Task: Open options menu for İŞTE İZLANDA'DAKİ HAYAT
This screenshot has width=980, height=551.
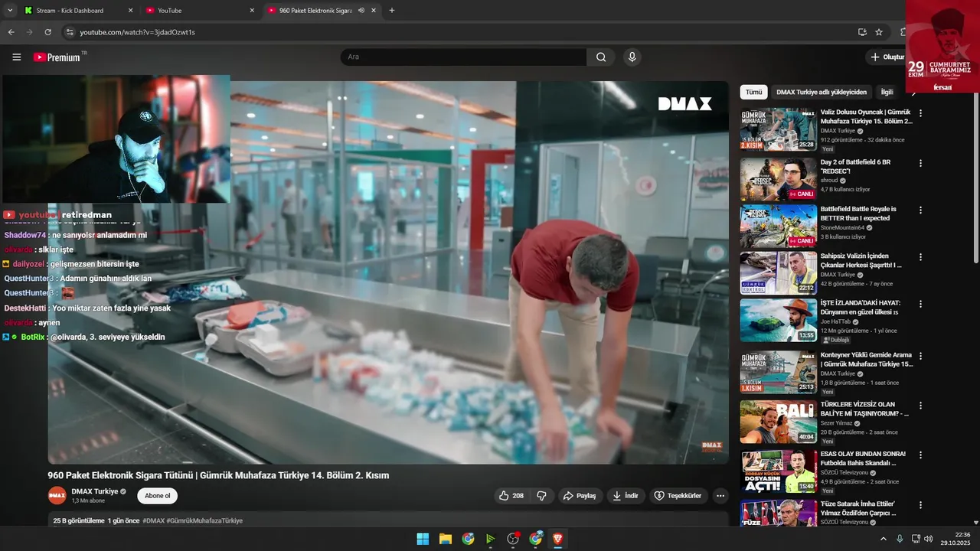Action: 920,304
